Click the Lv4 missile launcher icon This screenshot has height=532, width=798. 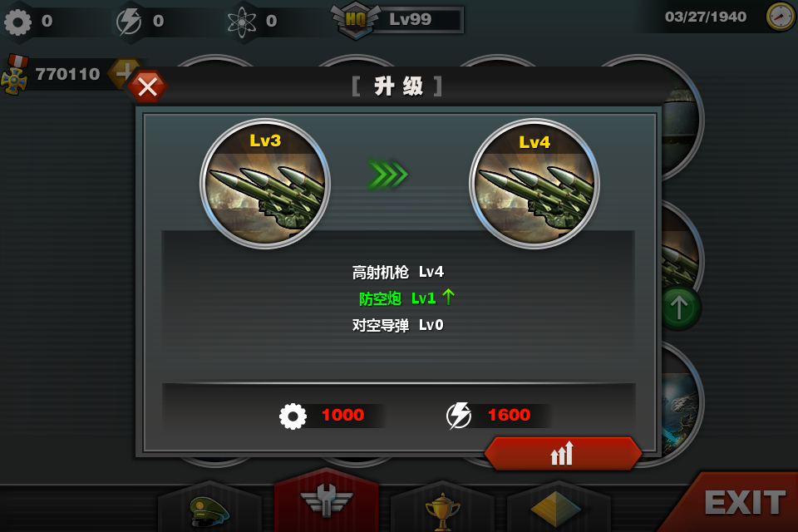534,184
